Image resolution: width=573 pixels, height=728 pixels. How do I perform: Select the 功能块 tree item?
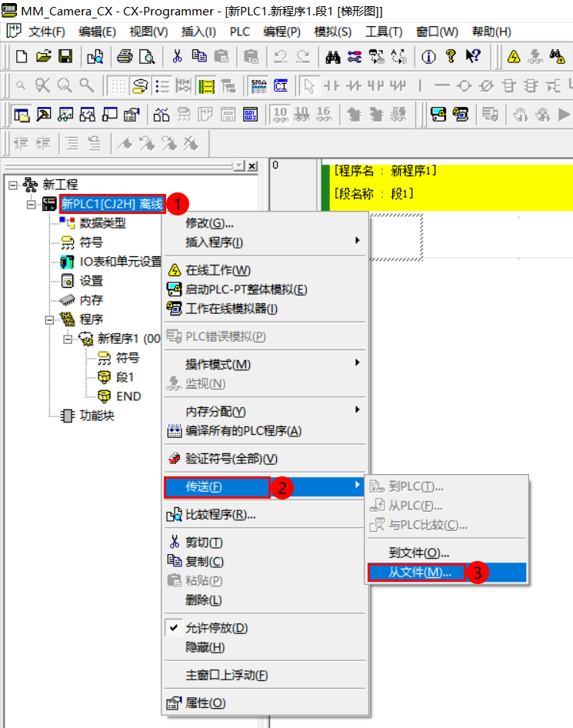[x=97, y=416]
